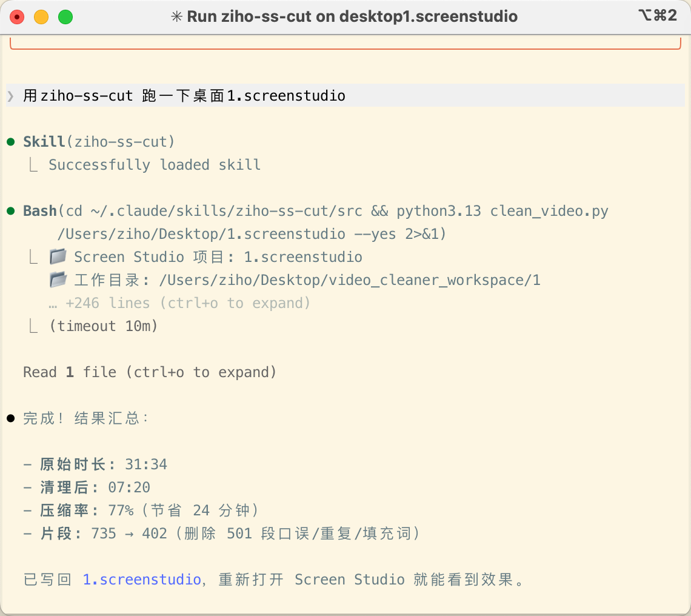Click the prompt chevron before 用ziho-ss-cut

pos(10,96)
